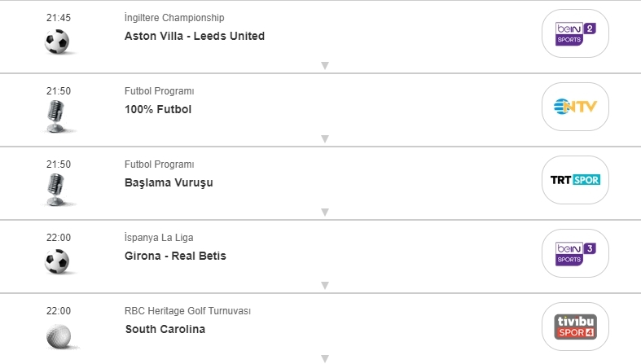
Task: Click the golf ball icon beside South Carolina
Action: [x=57, y=335]
